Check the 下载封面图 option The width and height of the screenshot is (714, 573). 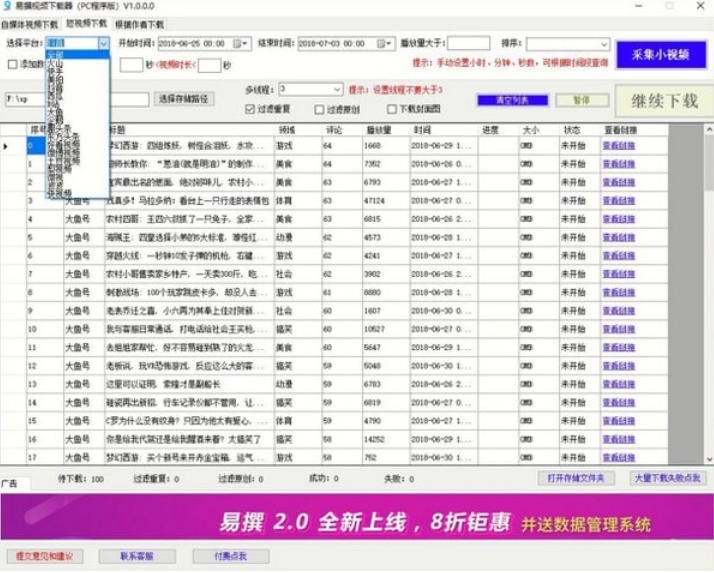point(391,109)
